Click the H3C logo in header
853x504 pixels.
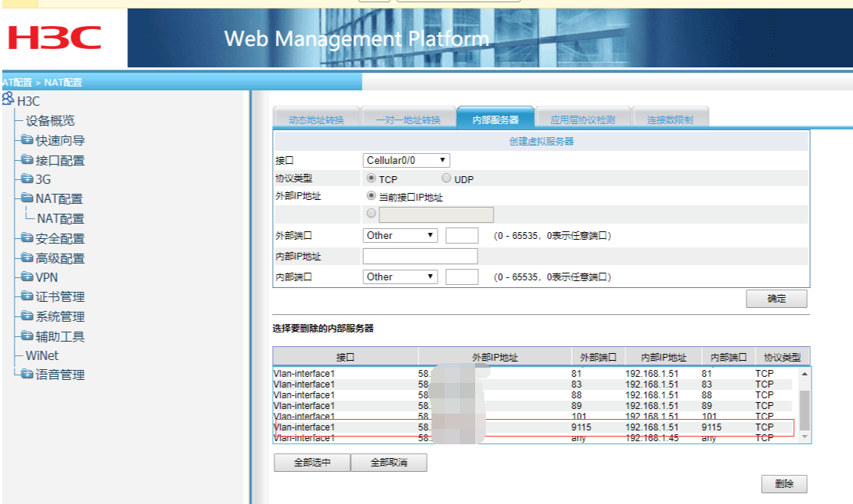(x=54, y=38)
